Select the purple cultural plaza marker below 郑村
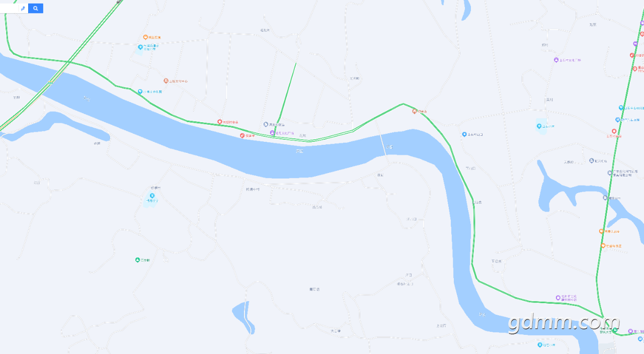 click(556, 60)
